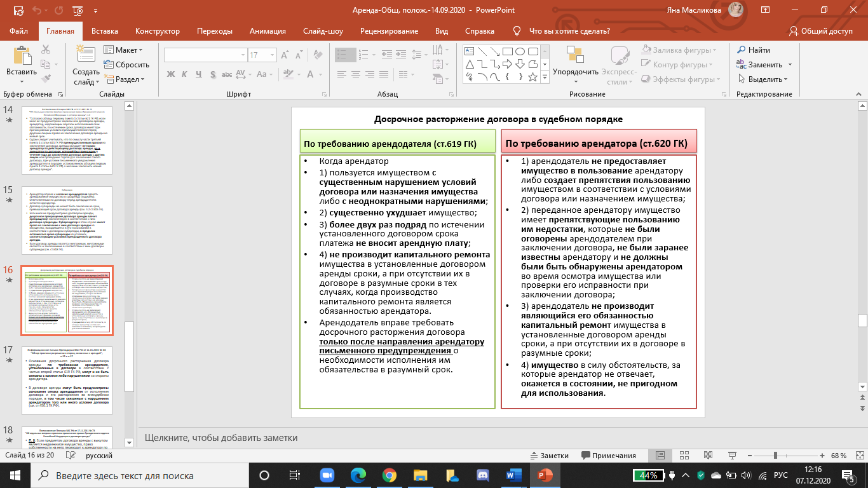Click the Сбросить slide reset button
Screen dimensions: 868x488
pyautogui.click(x=126, y=65)
